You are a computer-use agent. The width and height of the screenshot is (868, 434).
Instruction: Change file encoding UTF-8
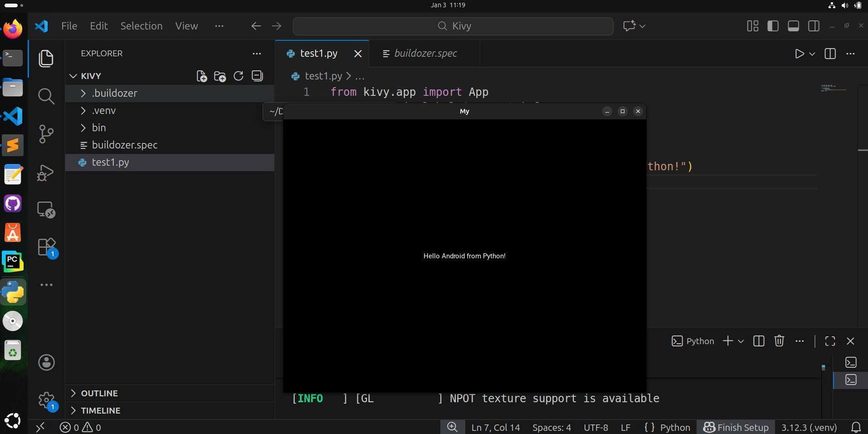(595, 427)
